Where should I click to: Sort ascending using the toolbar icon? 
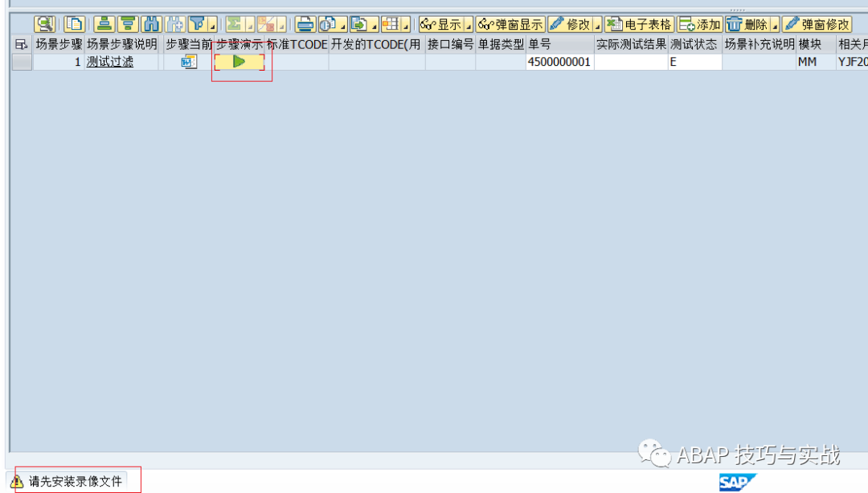[104, 24]
